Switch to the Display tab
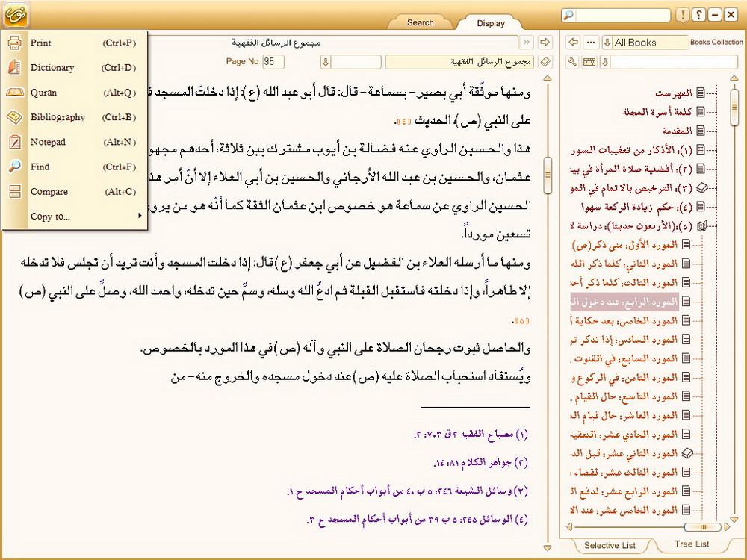The image size is (747, 560). click(491, 23)
